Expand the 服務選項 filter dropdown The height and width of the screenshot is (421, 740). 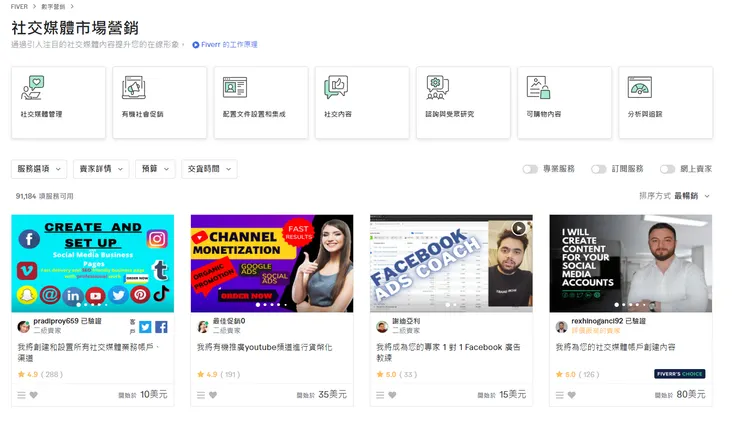(x=39, y=169)
